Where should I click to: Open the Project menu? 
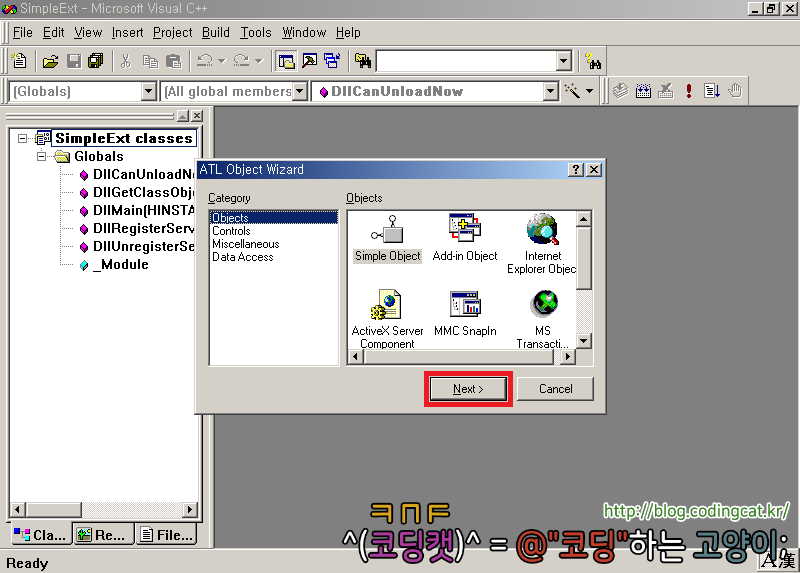172,33
